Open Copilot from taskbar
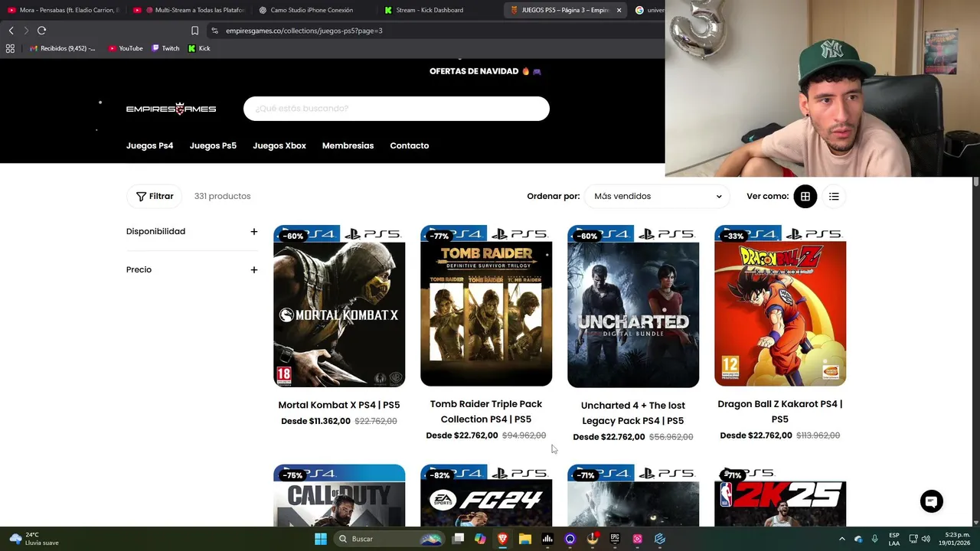 tap(480, 539)
